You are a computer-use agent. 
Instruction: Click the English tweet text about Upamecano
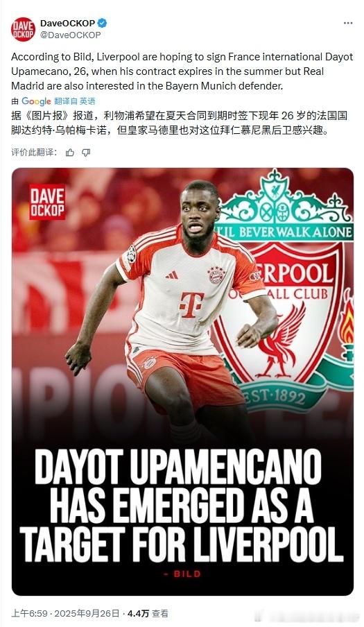(x=182, y=71)
